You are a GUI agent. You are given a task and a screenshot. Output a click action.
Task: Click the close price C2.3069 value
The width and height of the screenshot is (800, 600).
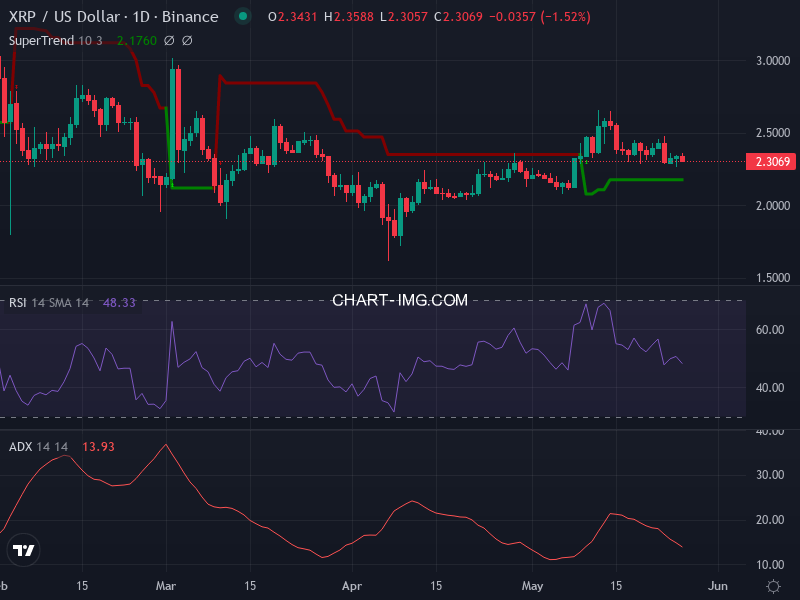click(x=458, y=17)
